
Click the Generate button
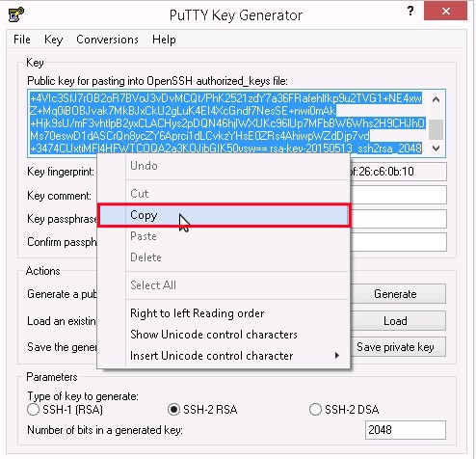pyautogui.click(x=395, y=294)
